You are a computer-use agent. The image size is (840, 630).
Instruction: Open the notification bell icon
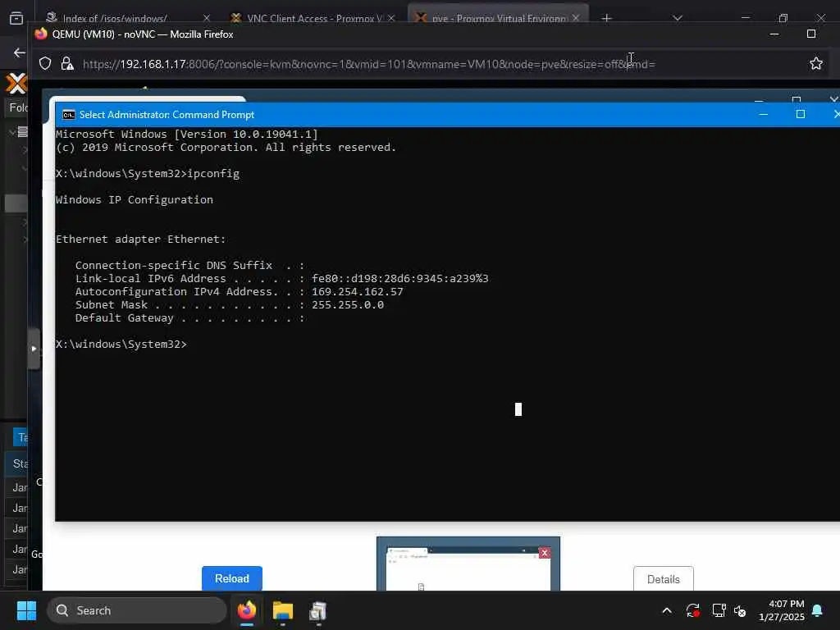pyautogui.click(x=817, y=610)
